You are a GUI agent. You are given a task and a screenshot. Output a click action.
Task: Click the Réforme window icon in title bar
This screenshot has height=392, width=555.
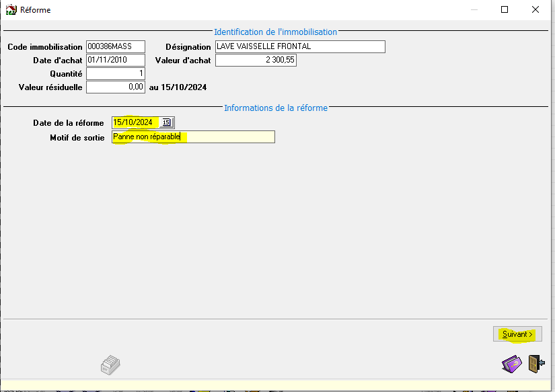click(11, 10)
